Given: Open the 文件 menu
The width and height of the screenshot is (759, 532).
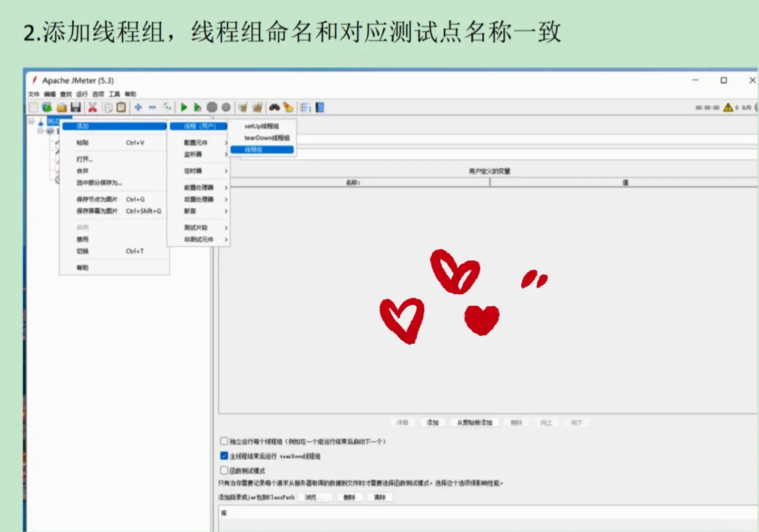Looking at the screenshot, I should coord(34,94).
